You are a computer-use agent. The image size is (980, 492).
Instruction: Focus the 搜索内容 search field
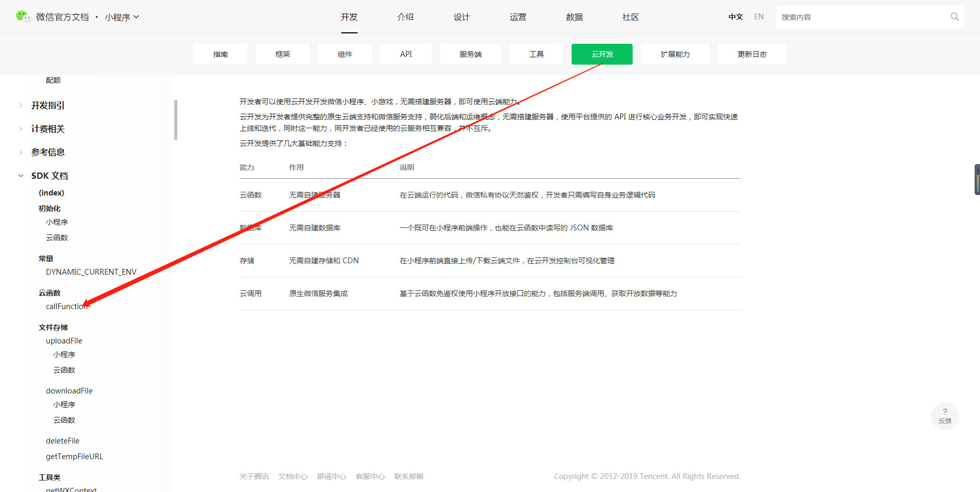click(863, 17)
